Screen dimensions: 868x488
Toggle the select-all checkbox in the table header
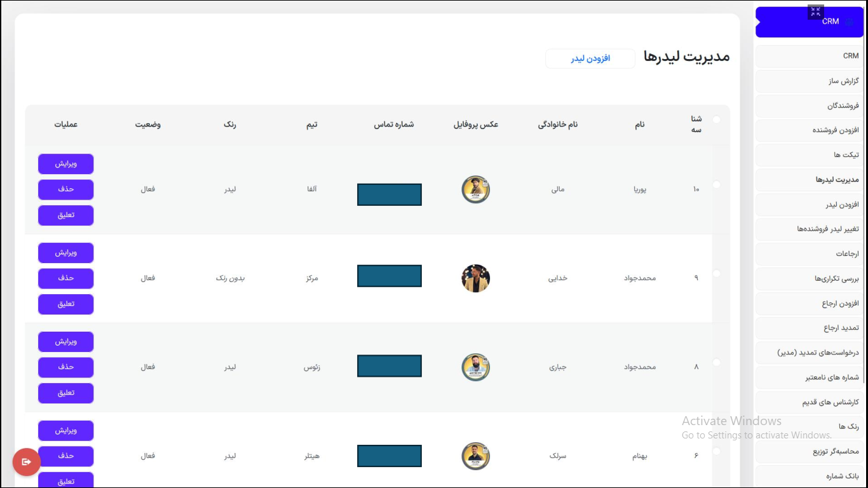pos(717,119)
